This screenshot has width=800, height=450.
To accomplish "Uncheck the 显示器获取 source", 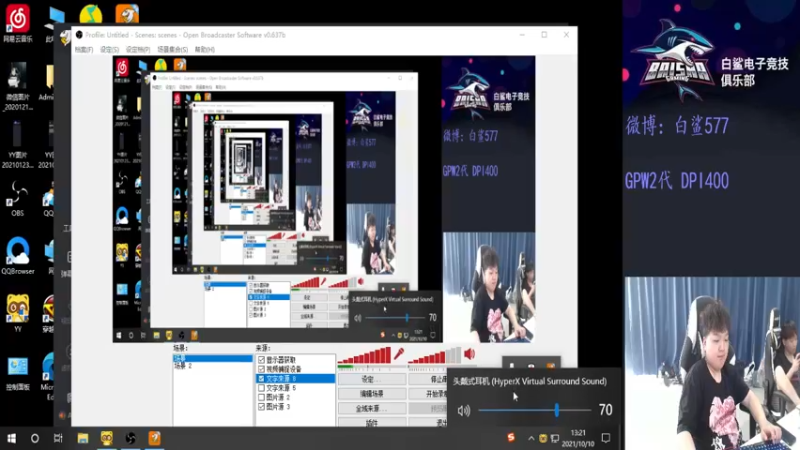I will [x=262, y=360].
